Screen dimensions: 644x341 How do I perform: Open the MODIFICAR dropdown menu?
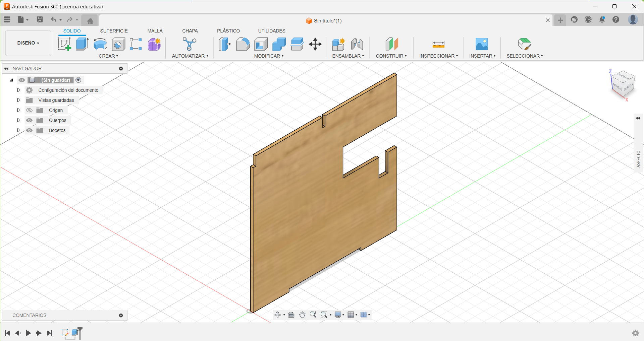click(x=269, y=56)
